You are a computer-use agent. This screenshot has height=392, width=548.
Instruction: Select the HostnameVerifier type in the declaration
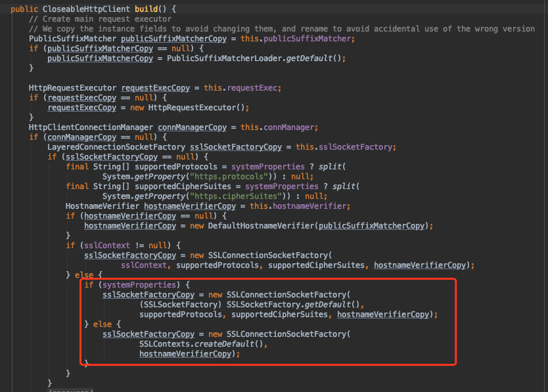pyautogui.click(x=102, y=206)
